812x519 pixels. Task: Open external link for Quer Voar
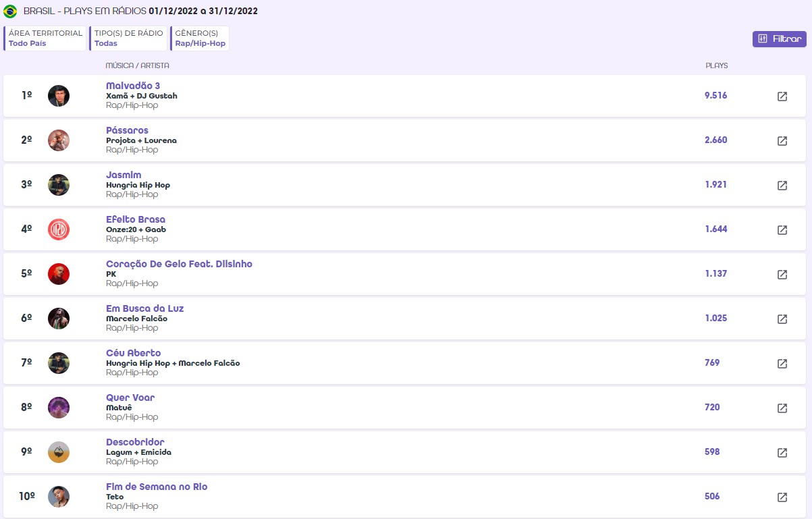782,408
